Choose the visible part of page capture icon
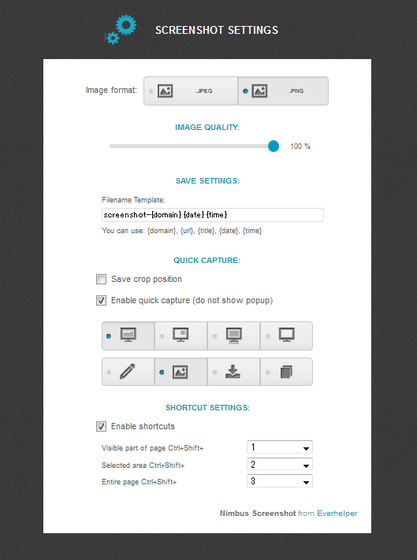The height and width of the screenshot is (560, 417). (x=128, y=336)
